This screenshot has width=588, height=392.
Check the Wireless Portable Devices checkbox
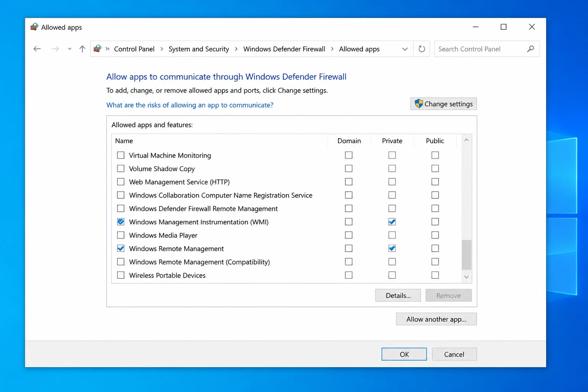[x=121, y=275]
